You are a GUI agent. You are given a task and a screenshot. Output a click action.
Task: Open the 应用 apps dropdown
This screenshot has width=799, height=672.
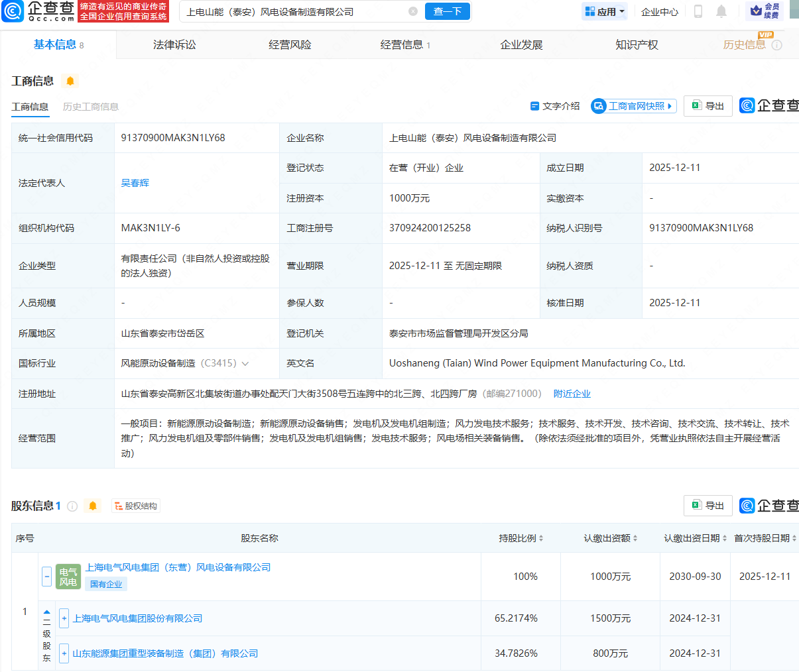(604, 11)
